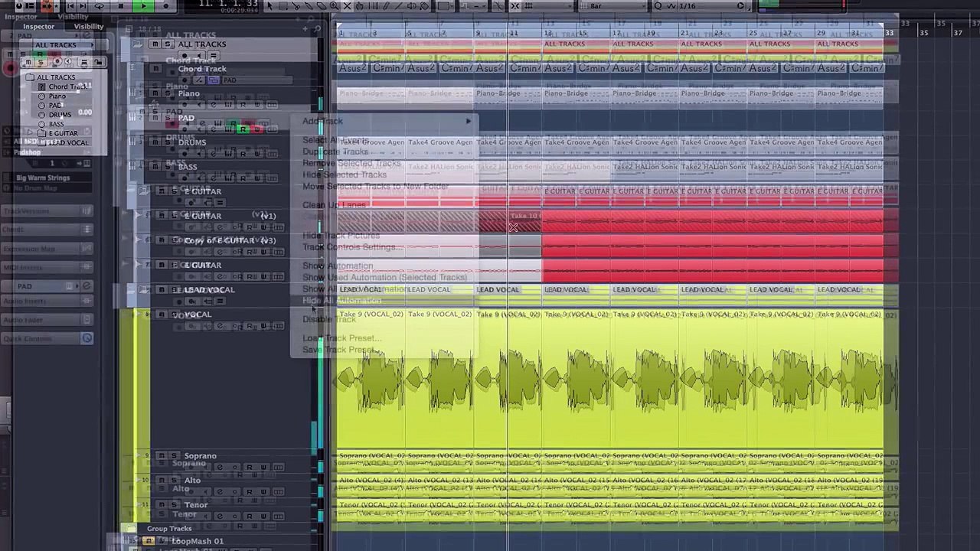
Task: Select Duplicate Tracks in context menu
Action: [335, 152]
